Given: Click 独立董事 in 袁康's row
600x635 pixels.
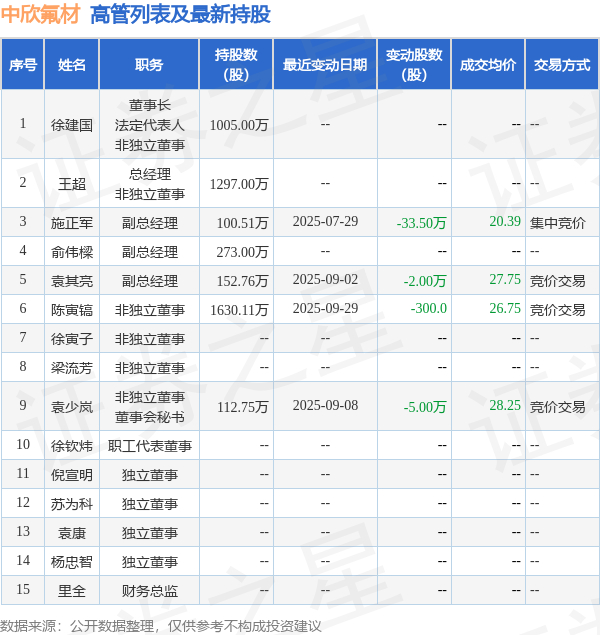Looking at the screenshot, I should pos(149,533).
